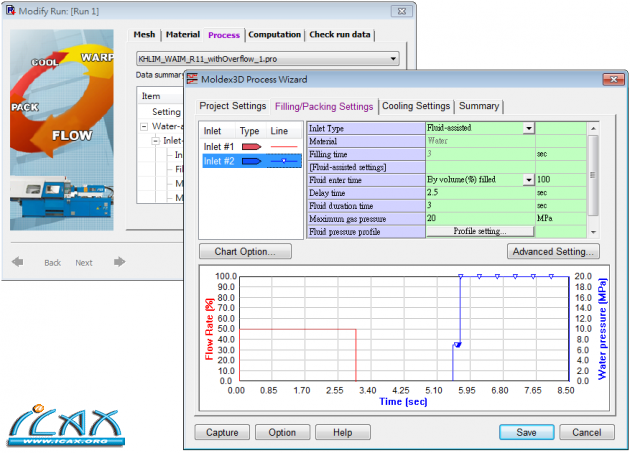The height and width of the screenshot is (453, 630).
Task: Select the blue Inlet #2 type icon
Action: coord(250,160)
